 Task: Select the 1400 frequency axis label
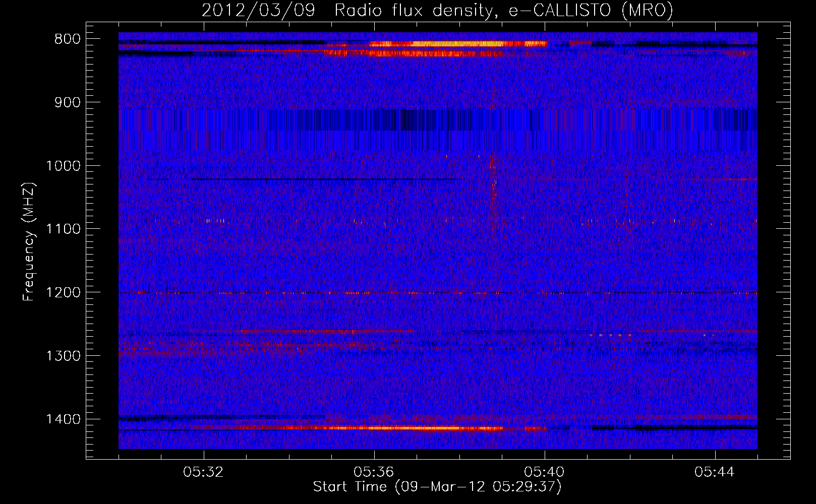click(63, 419)
